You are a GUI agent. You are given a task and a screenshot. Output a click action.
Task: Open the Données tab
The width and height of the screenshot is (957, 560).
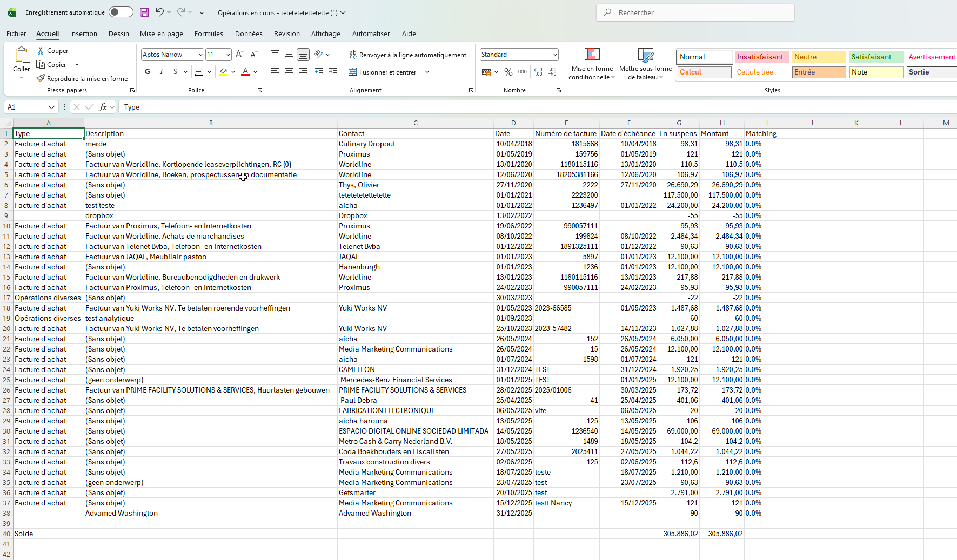click(x=249, y=33)
